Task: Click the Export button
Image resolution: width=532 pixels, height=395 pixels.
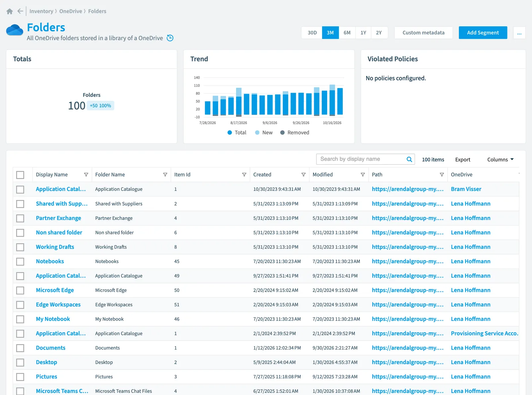Action: coord(463,159)
